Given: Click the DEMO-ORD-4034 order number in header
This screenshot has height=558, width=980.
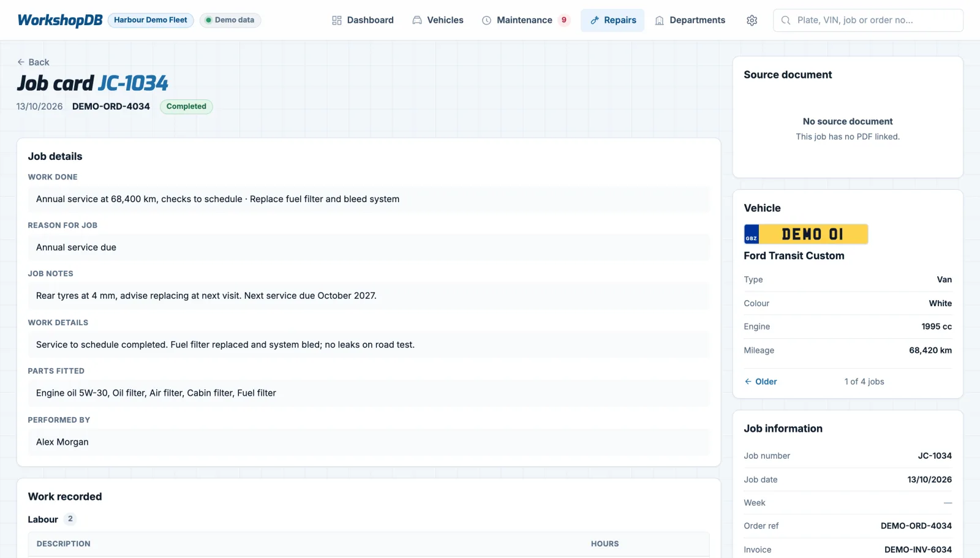Looking at the screenshot, I should coord(111,107).
